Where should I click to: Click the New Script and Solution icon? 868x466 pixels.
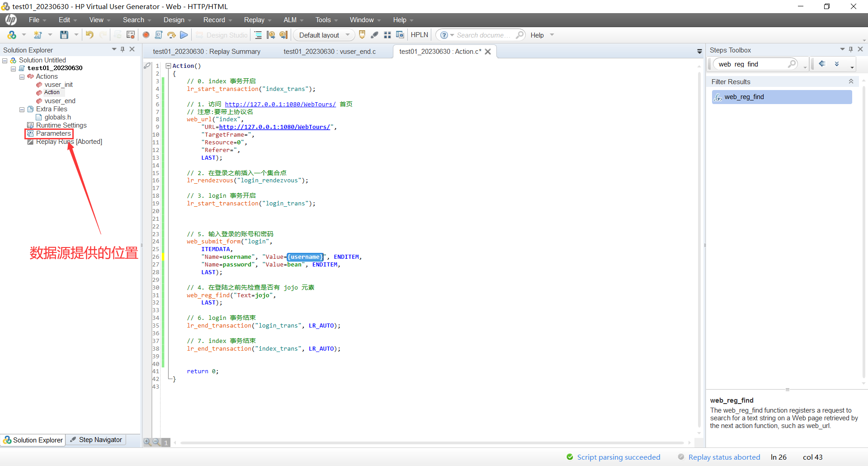(12, 35)
